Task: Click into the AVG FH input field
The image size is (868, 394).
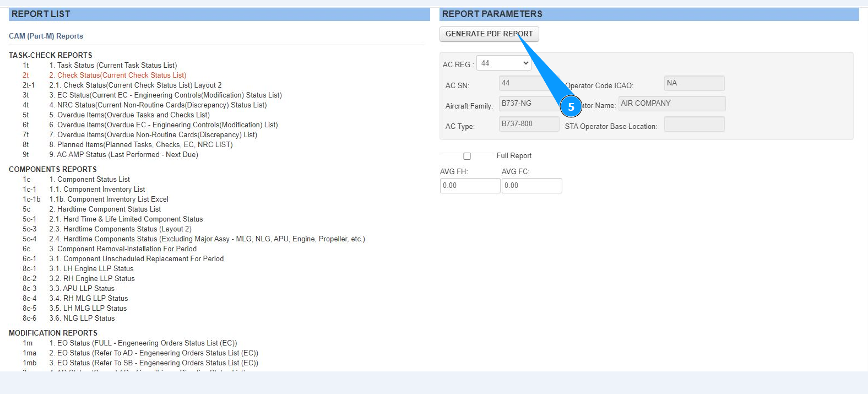Action: (470, 186)
